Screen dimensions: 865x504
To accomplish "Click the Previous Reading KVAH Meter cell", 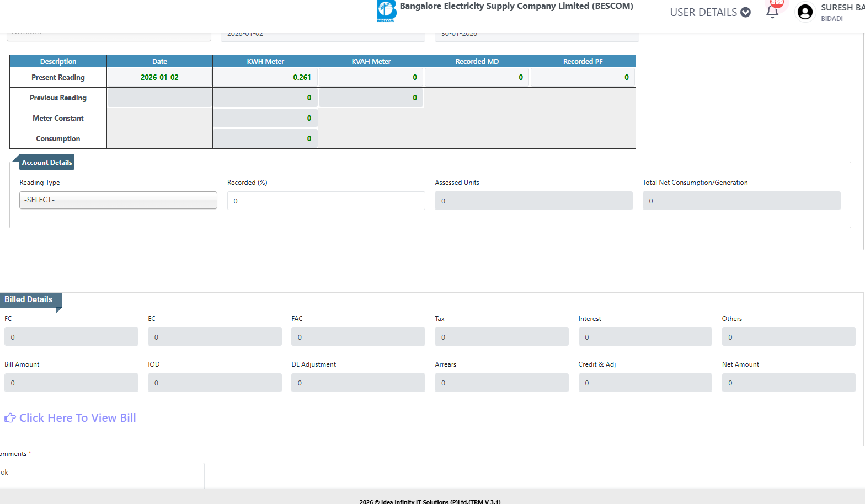I will 371,98.
